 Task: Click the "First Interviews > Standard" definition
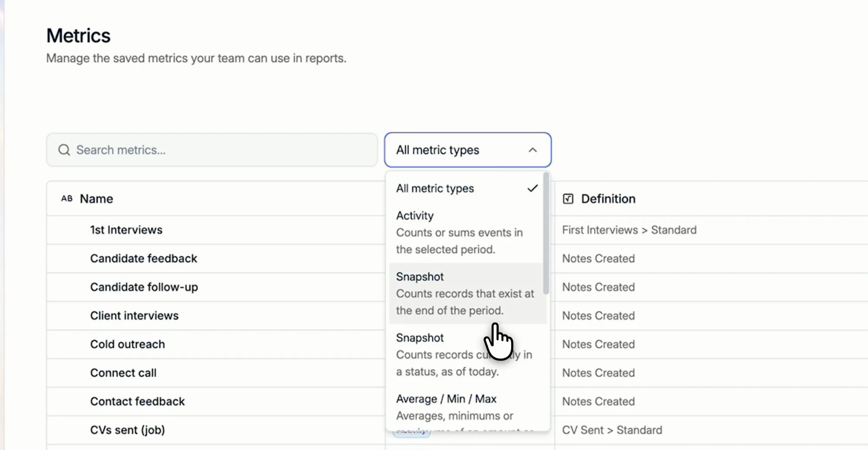pos(629,230)
